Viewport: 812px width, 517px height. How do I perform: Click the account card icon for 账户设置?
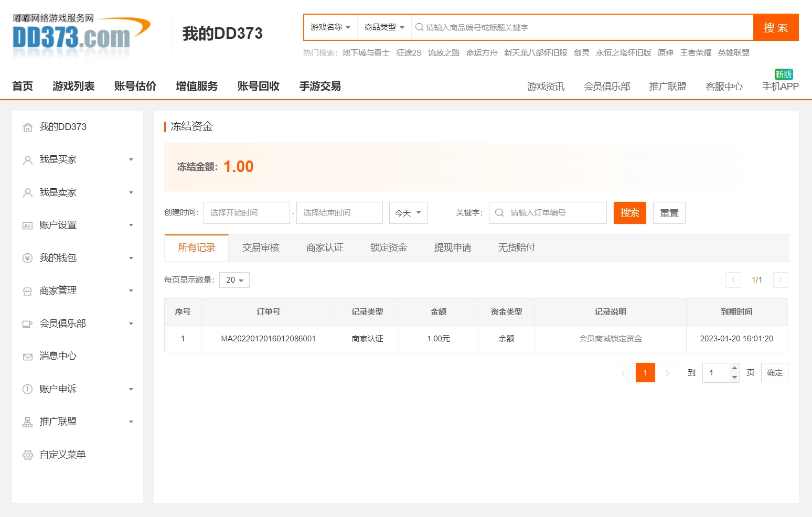click(28, 225)
